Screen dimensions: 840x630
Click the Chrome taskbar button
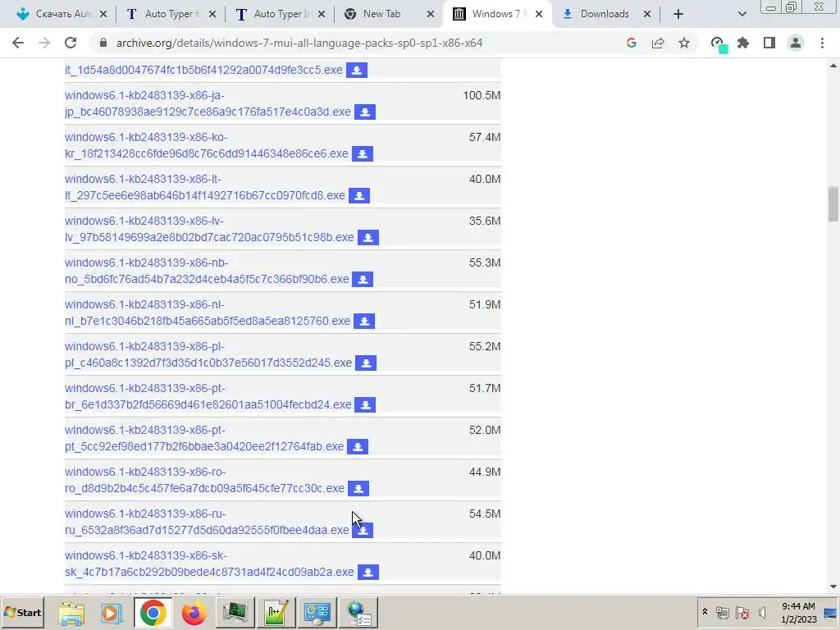(153, 613)
